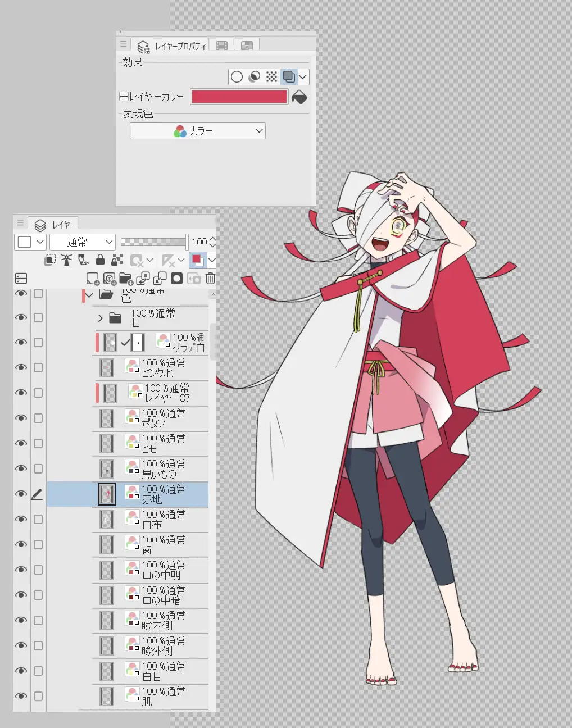Select the tone effect dotted icon

click(271, 77)
